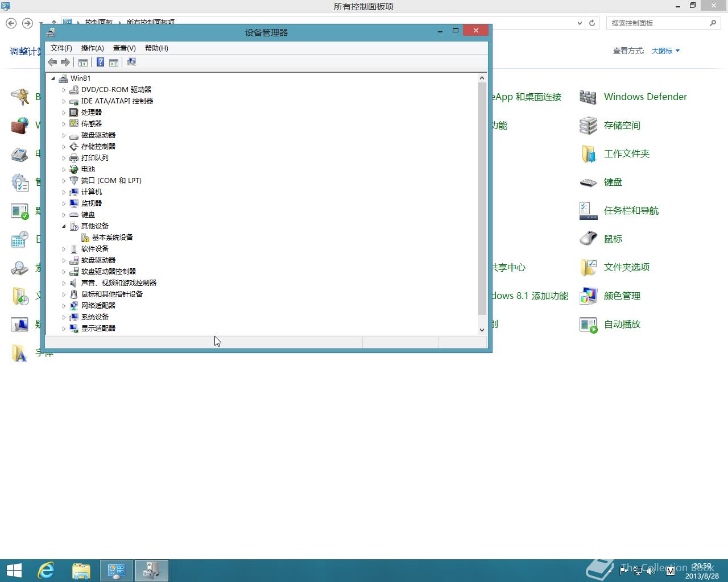Click the Windows Start button on taskbar
The width and height of the screenshot is (728, 582).
pyautogui.click(x=14, y=570)
